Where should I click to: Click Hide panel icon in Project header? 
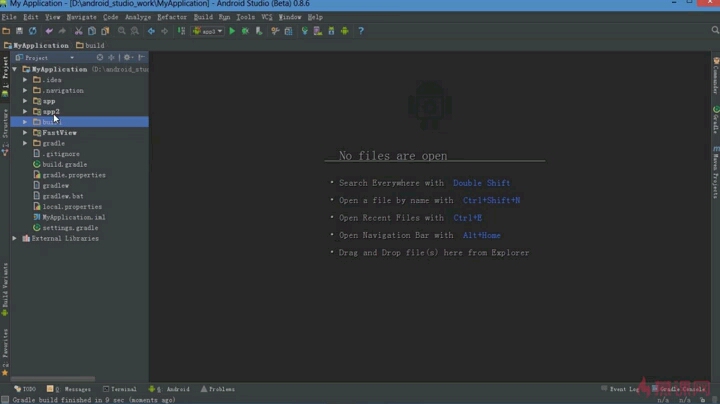(x=141, y=57)
